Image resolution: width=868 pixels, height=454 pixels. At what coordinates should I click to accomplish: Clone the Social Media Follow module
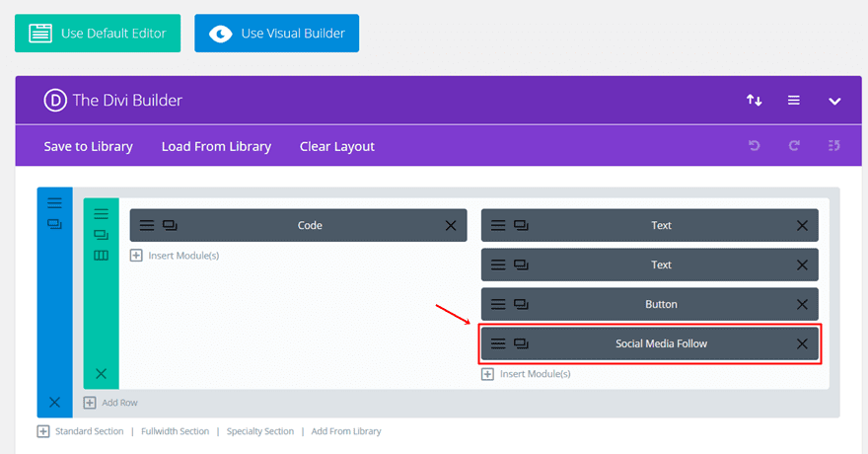point(521,343)
